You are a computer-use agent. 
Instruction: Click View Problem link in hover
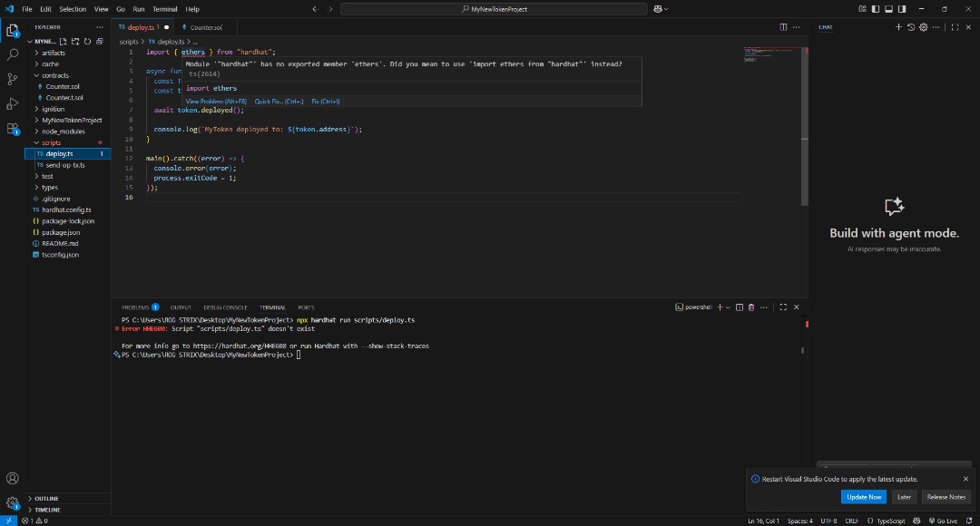[216, 102]
